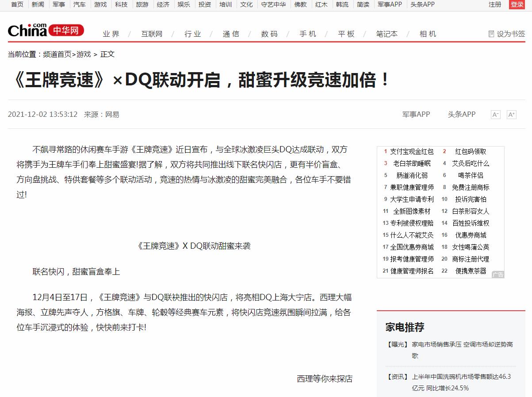Open 韩流 channel in top bar
Viewport: 532px width, 397px height.
pos(342,4)
